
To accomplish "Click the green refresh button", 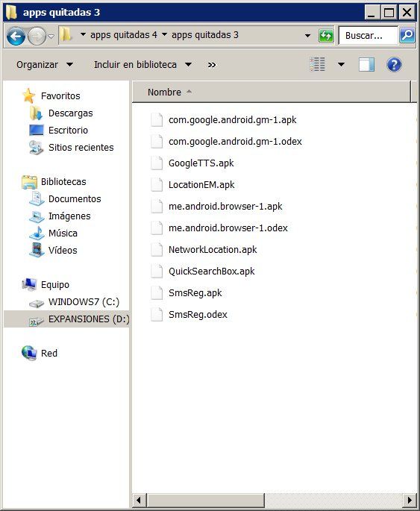I will point(326,36).
